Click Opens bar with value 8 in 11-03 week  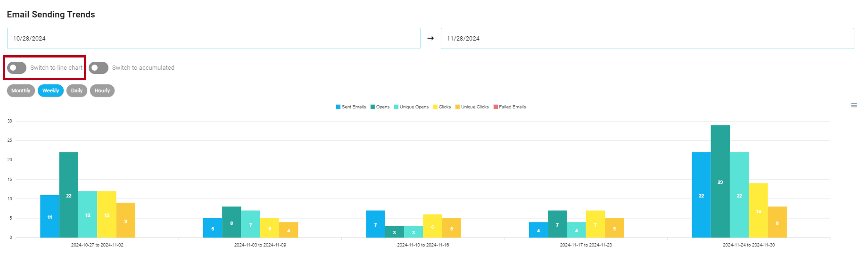click(x=231, y=222)
